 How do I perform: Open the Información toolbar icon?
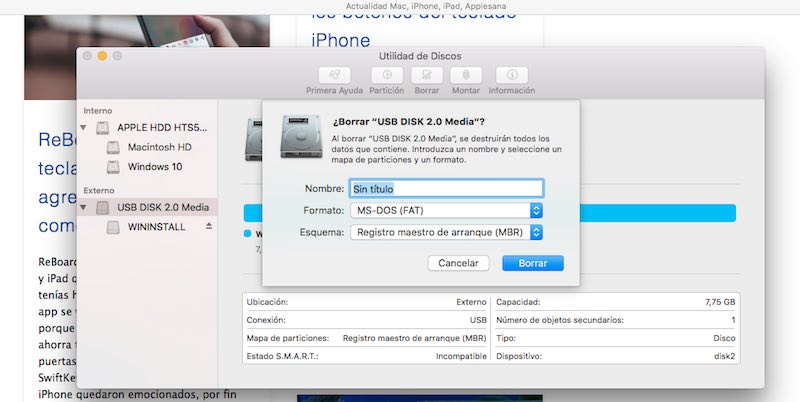pos(512,76)
